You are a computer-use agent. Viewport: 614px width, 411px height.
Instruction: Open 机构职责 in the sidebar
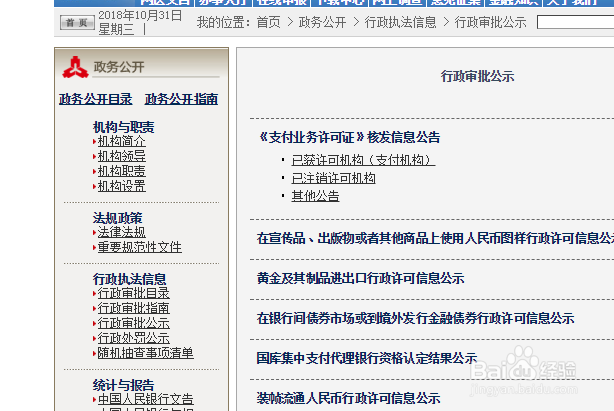pos(121,171)
